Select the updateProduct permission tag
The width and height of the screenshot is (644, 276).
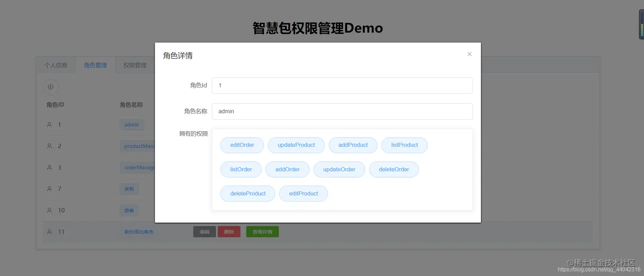click(x=296, y=145)
